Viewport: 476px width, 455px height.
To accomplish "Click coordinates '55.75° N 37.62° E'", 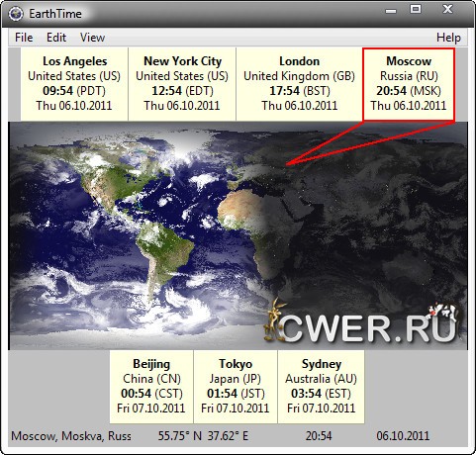I will [203, 436].
